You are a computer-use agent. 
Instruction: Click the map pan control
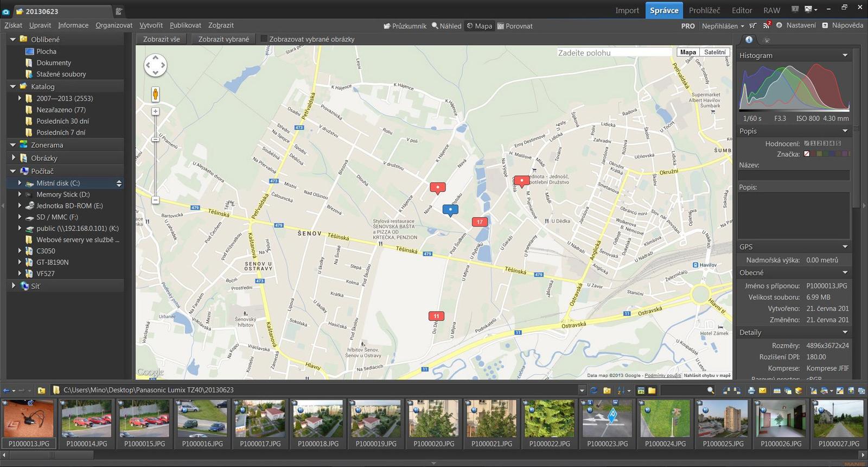coord(155,65)
